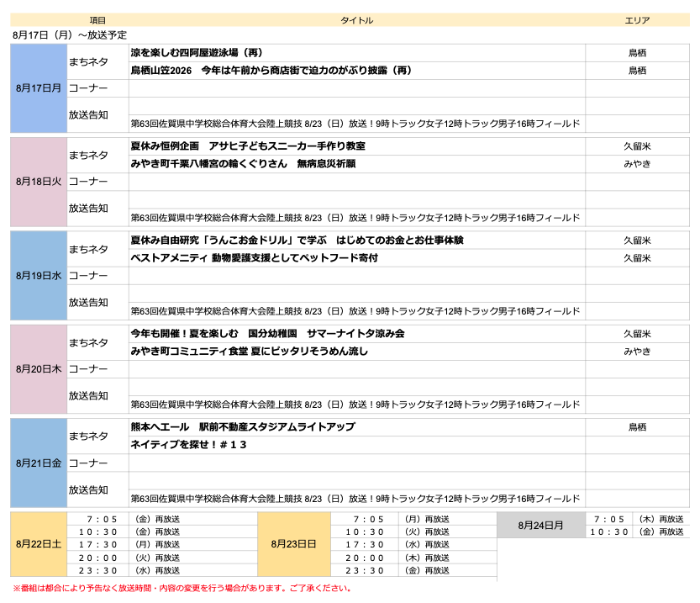Click the 放送告知 label for 8月18日

pyautogui.click(x=88, y=208)
